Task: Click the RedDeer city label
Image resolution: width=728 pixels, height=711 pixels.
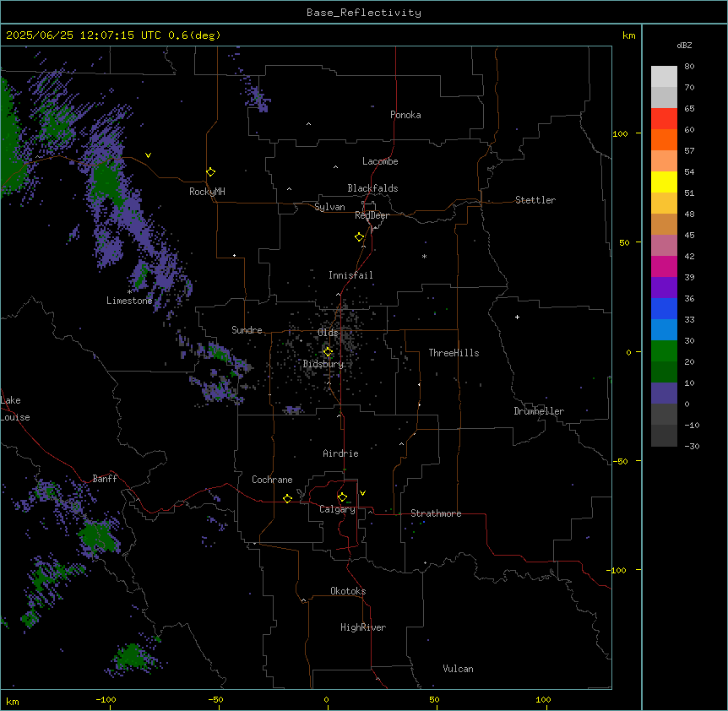Action: tap(372, 215)
